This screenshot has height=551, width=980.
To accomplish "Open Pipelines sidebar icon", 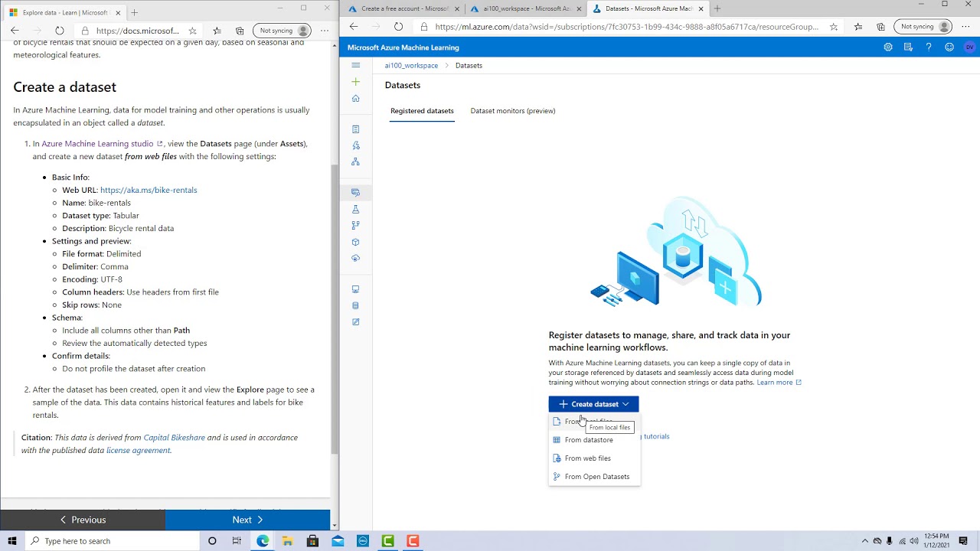I will pos(355,225).
